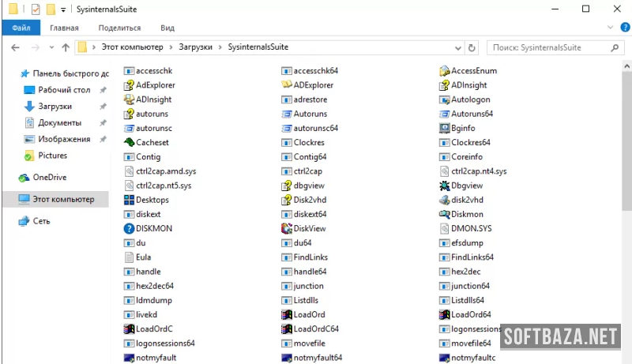Click the Autologon program icon
The image size is (632, 364).
[x=446, y=99]
